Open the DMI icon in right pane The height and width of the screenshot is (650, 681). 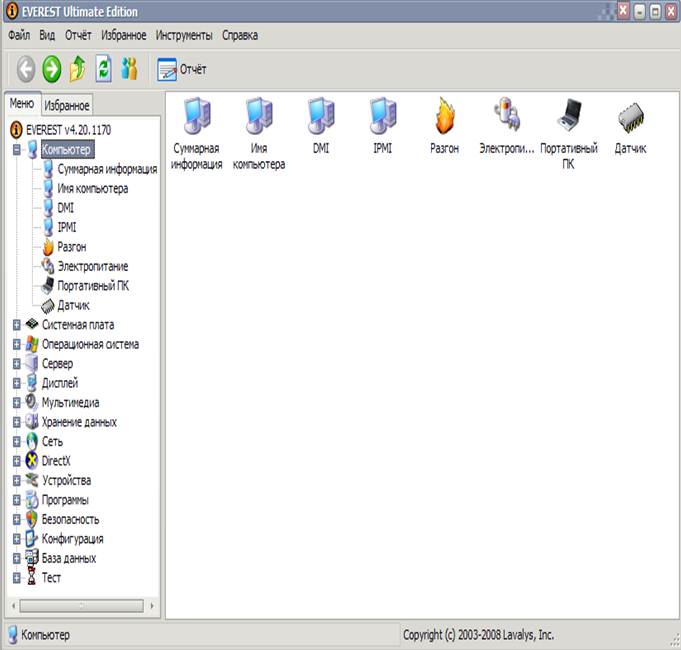pyautogui.click(x=321, y=126)
